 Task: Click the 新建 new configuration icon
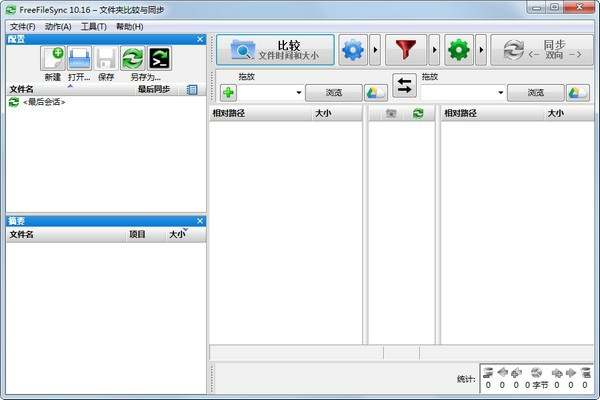point(52,58)
